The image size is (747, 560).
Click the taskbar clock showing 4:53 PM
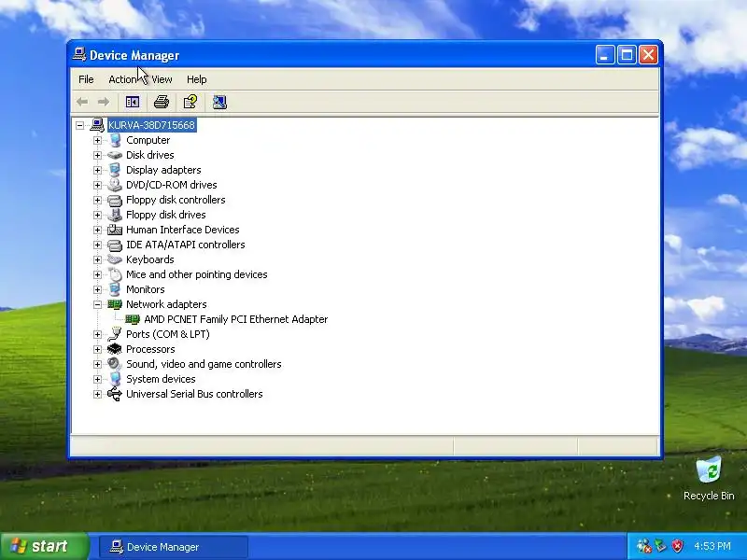[x=712, y=546]
